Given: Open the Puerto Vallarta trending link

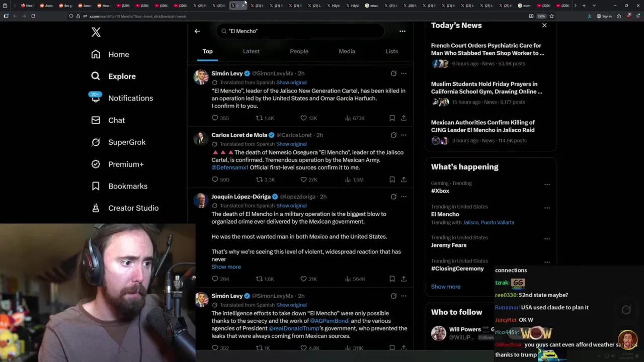Looking at the screenshot, I should 498,222.
